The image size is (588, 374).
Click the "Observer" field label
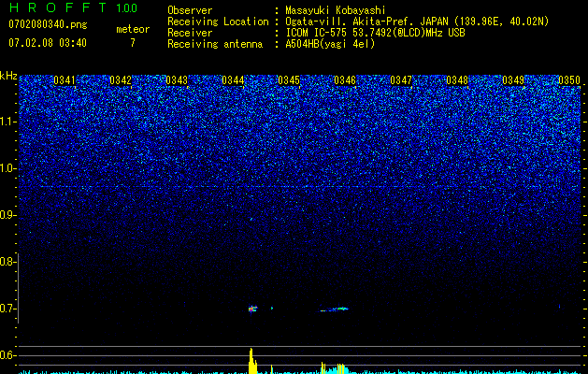tap(190, 10)
